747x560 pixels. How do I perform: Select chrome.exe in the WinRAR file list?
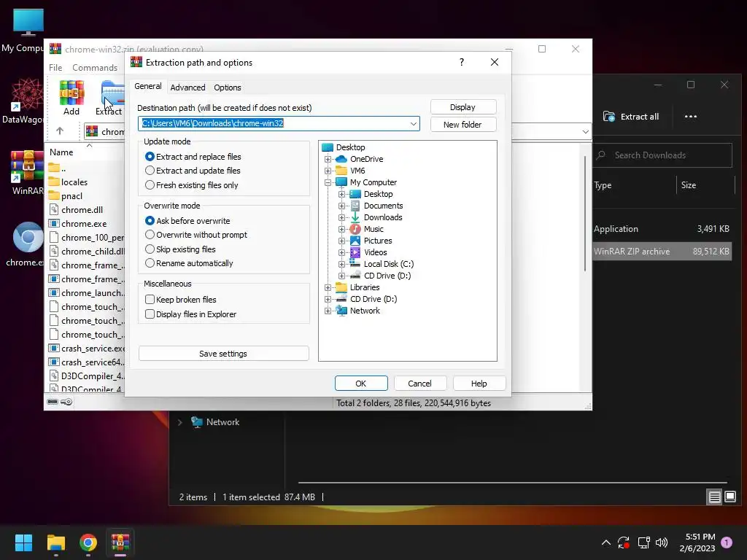point(84,224)
